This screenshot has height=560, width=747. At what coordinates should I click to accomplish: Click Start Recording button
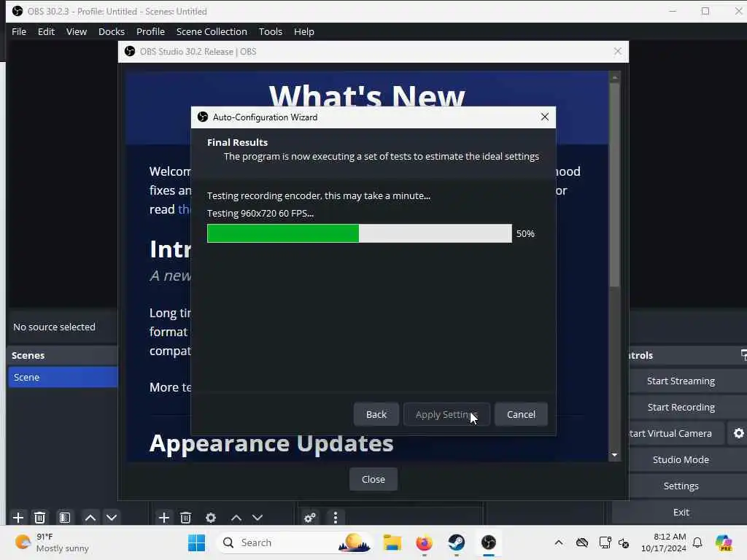click(x=681, y=407)
